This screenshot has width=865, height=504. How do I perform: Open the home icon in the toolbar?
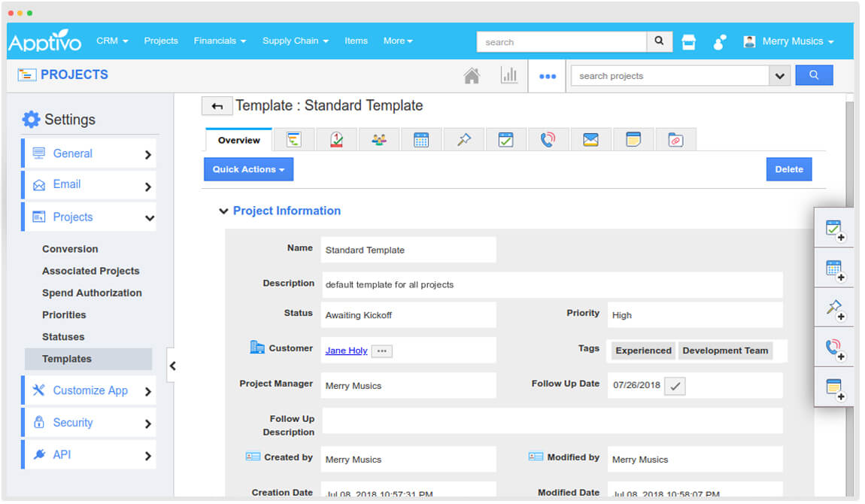pos(472,75)
